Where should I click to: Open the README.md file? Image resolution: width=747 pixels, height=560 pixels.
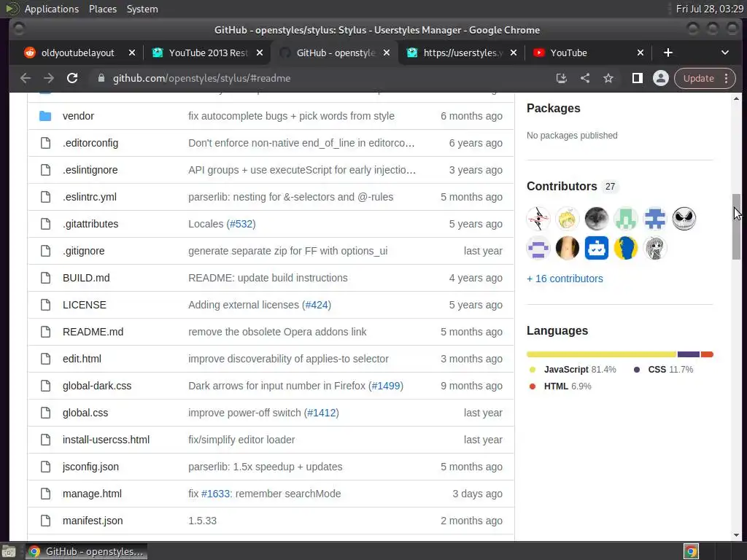click(x=93, y=332)
